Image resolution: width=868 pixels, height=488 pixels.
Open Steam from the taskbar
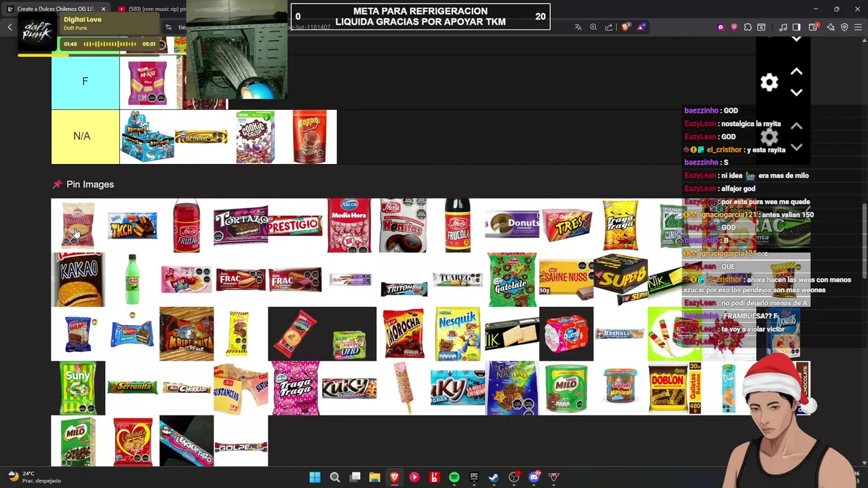coord(494,477)
